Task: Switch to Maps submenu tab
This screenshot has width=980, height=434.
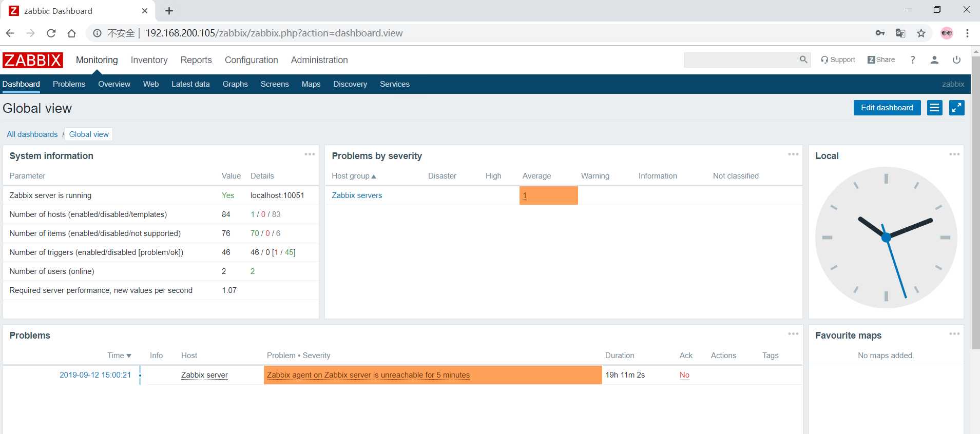Action: tap(311, 84)
